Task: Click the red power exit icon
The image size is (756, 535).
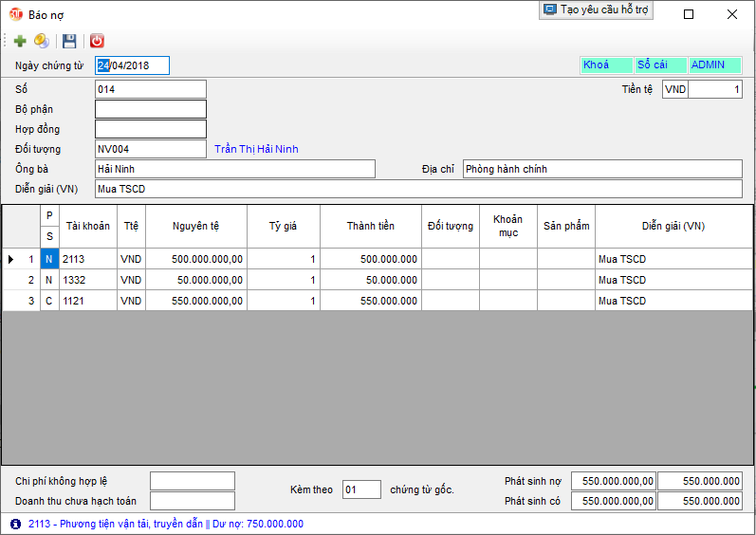Action: tap(97, 41)
